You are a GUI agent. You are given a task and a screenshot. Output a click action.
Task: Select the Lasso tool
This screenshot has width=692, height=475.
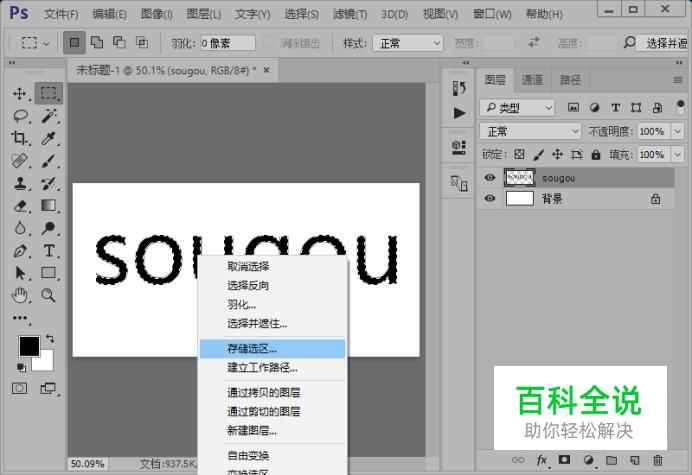[x=20, y=116]
